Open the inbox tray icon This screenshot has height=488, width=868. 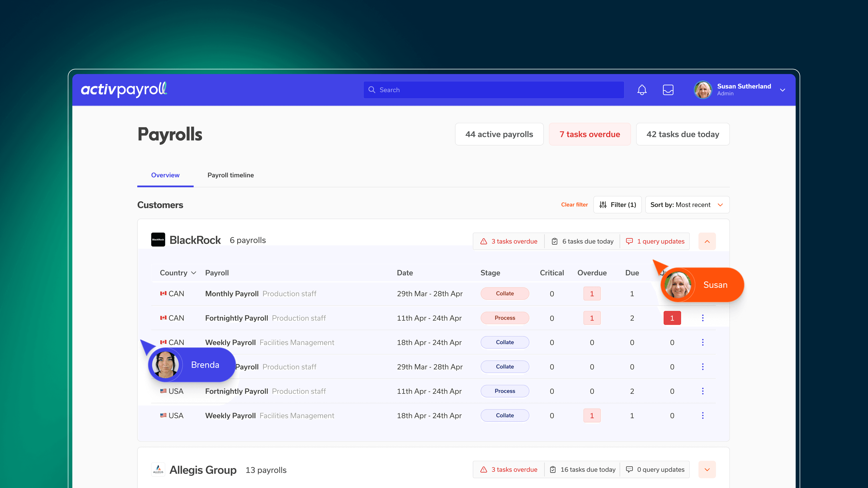[668, 90]
